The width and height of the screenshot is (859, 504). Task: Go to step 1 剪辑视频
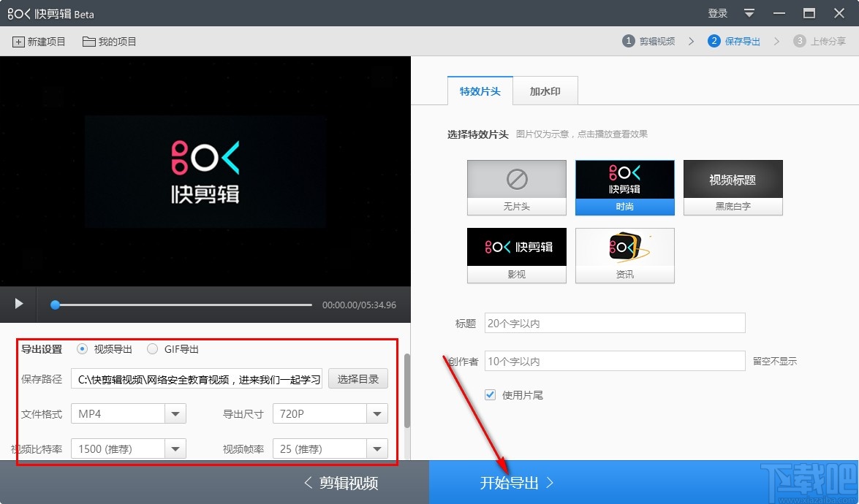pyautogui.click(x=648, y=41)
